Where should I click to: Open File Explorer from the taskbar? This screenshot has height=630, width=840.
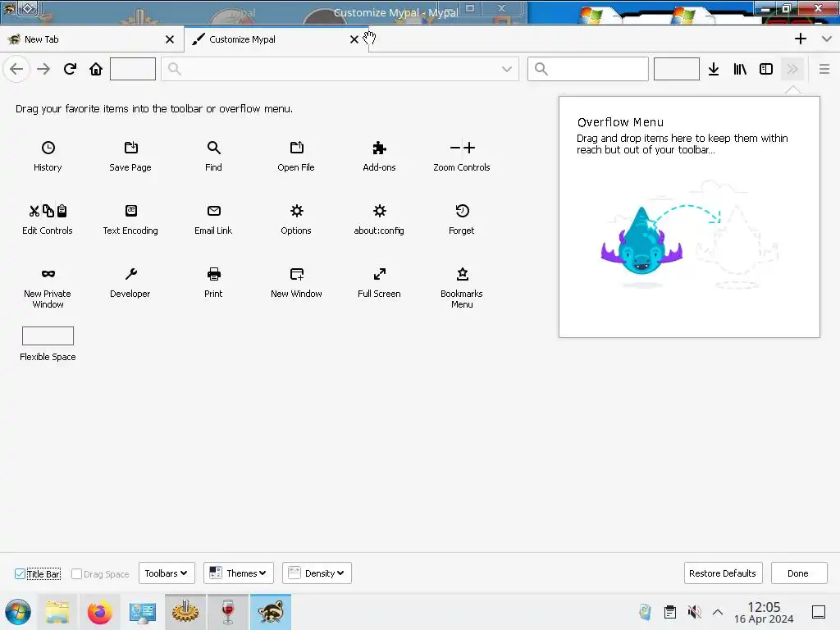coord(57,612)
